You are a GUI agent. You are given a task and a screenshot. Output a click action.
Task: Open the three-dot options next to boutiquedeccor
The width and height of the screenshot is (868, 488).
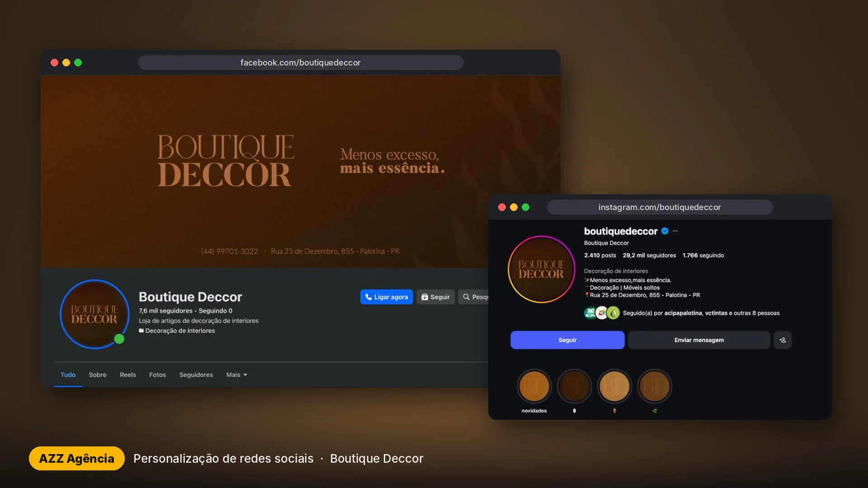click(x=675, y=231)
